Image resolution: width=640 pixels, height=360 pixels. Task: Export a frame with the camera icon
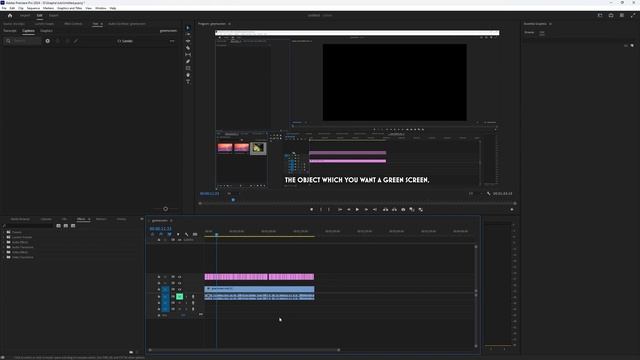coord(403,209)
